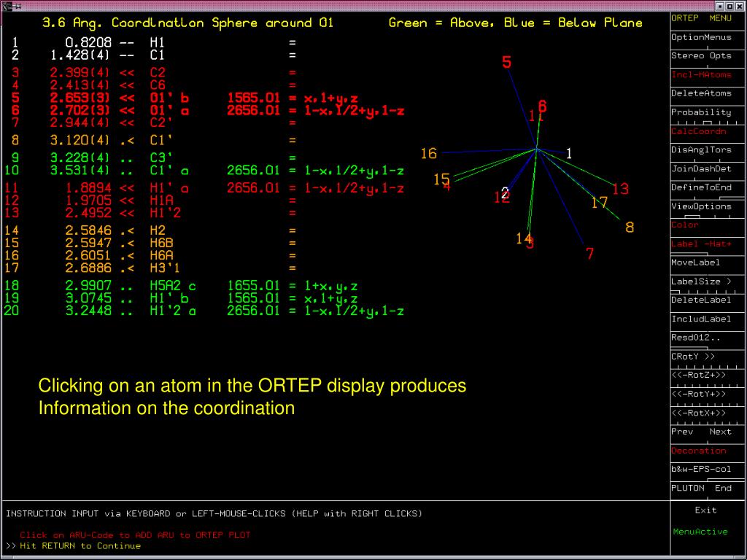Select the C1 row with distance 1.428(4)
747x560 pixels.
tap(155, 55)
